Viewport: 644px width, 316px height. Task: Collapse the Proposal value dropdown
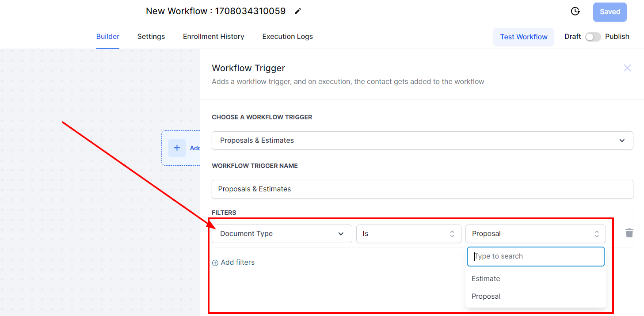click(535, 234)
